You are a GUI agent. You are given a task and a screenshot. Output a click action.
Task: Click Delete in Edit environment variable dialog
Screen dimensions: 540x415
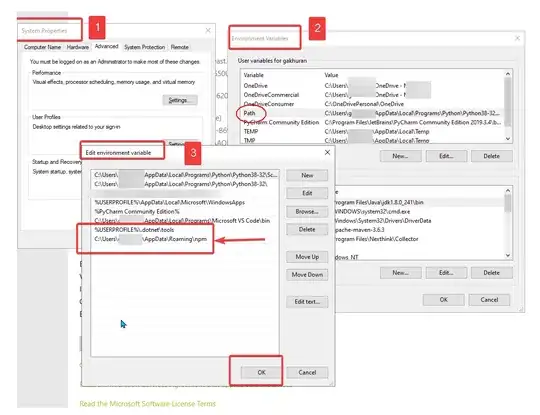[307, 229]
